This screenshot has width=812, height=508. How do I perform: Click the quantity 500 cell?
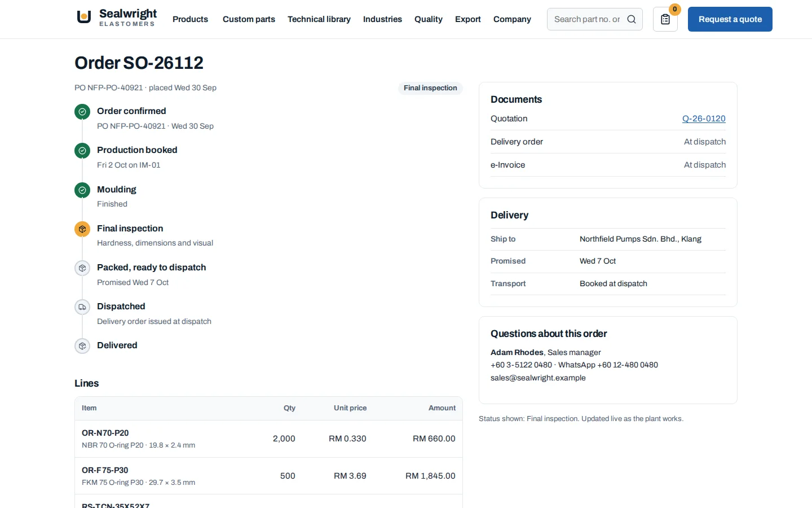point(288,476)
